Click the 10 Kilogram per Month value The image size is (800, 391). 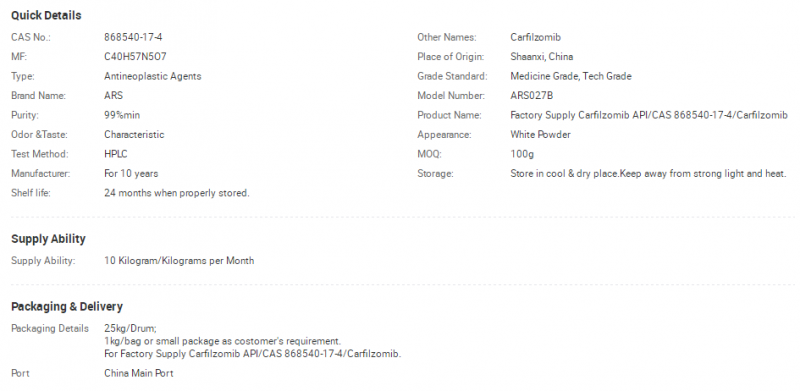click(179, 261)
